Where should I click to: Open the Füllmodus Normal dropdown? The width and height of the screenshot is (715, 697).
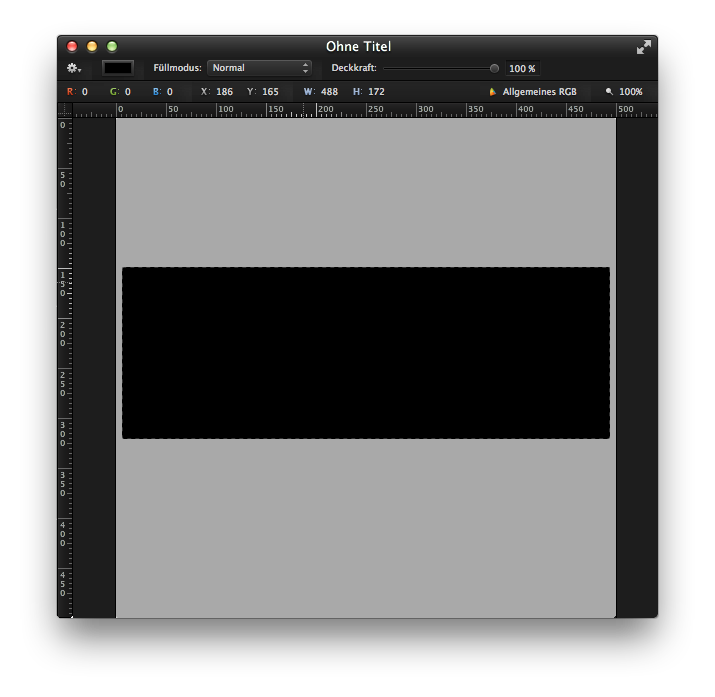260,68
